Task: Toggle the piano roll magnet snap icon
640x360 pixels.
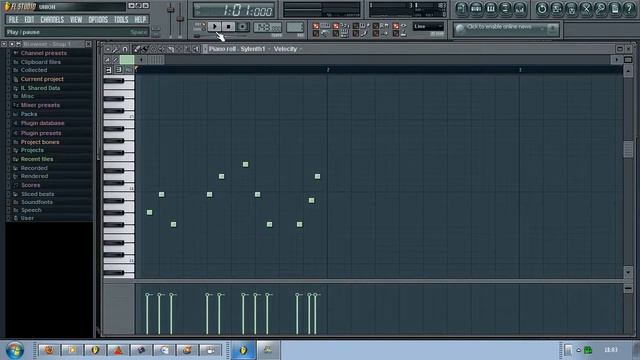Action: pyautogui.click(x=125, y=49)
